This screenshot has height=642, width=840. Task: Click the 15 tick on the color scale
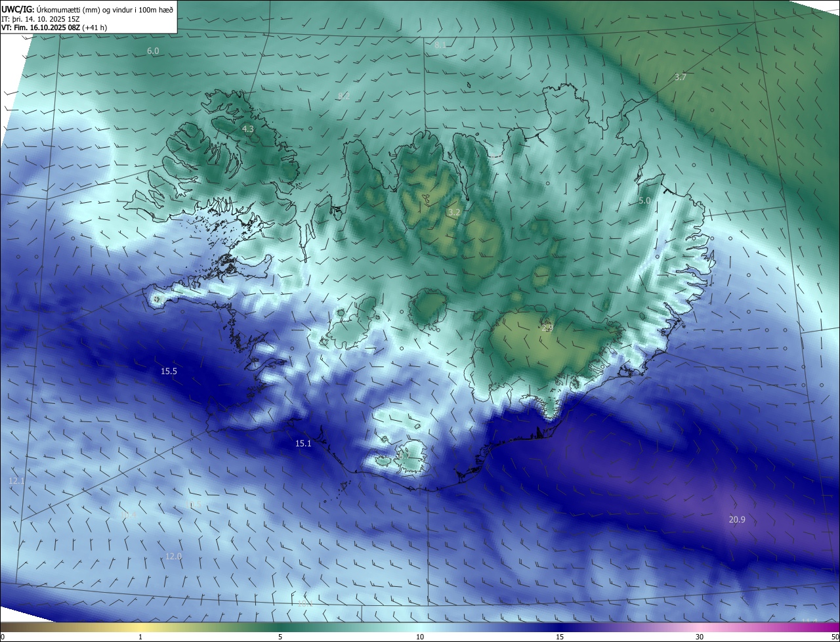(560, 637)
